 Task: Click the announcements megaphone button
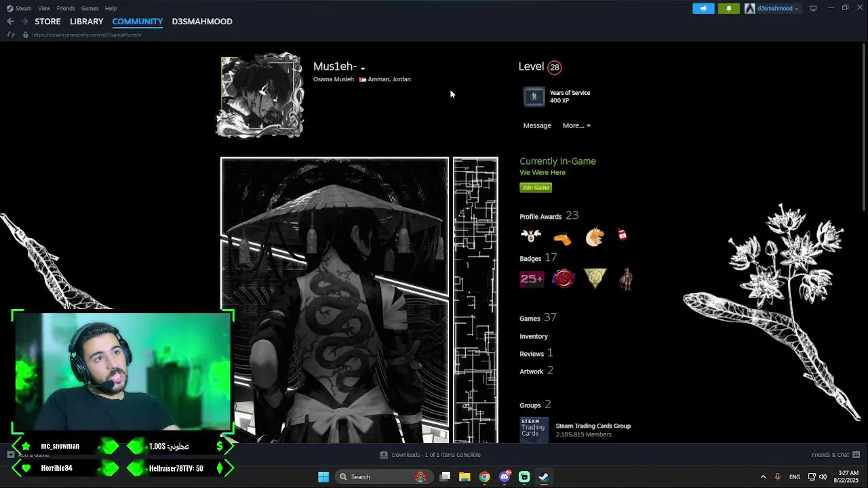(x=703, y=8)
